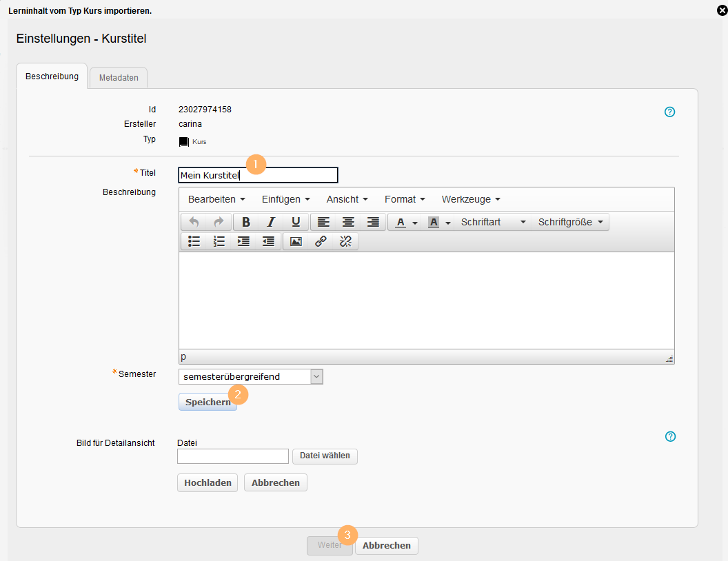Screen dimensions: 728x561
Task: Click the remove link icon
Action: click(x=345, y=241)
